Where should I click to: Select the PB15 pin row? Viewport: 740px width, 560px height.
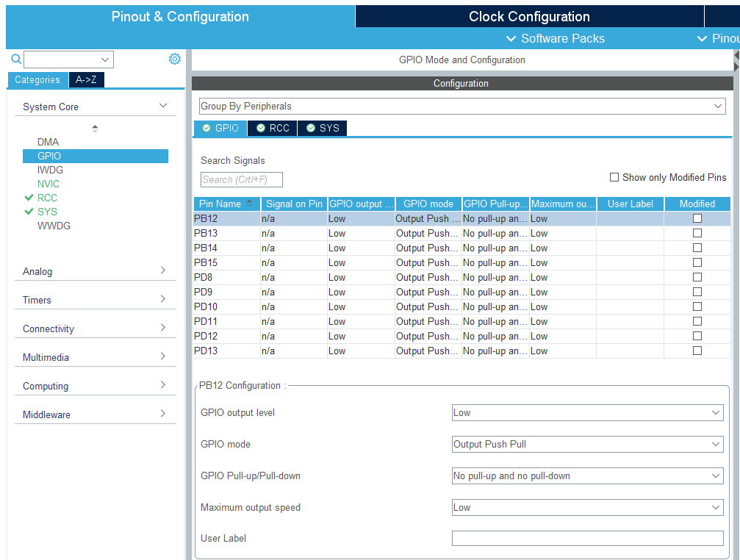click(462, 262)
